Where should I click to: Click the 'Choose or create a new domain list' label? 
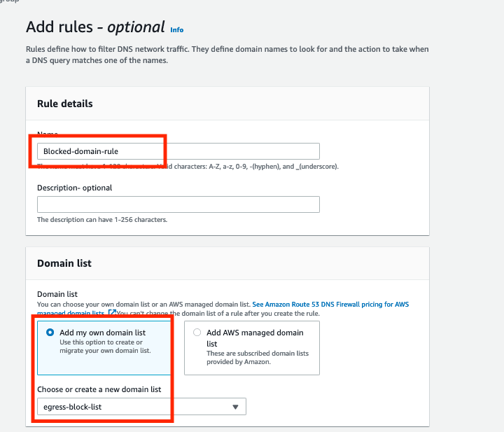[x=99, y=389]
